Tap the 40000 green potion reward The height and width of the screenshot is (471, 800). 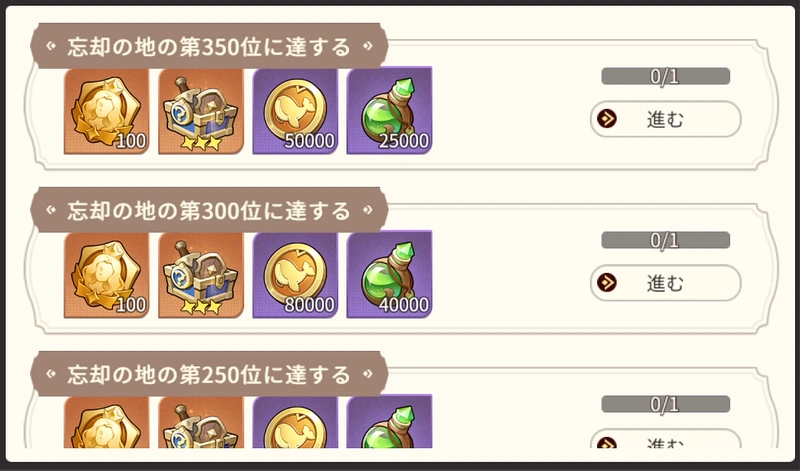coord(389,275)
